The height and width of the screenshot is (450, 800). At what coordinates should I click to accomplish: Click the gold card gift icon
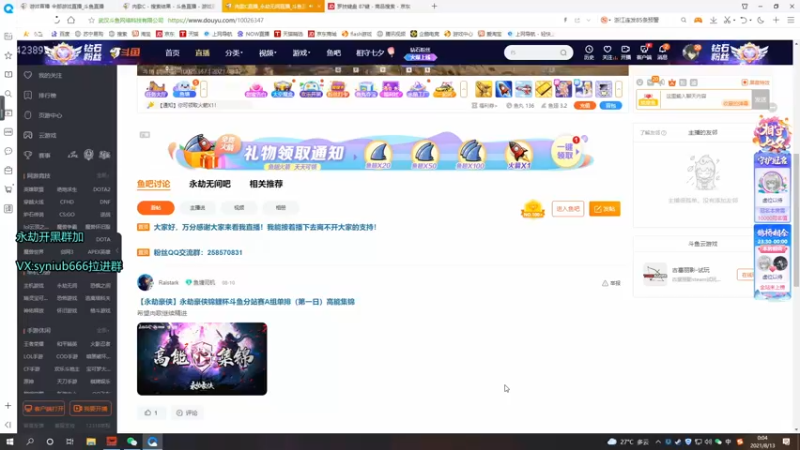[543, 89]
